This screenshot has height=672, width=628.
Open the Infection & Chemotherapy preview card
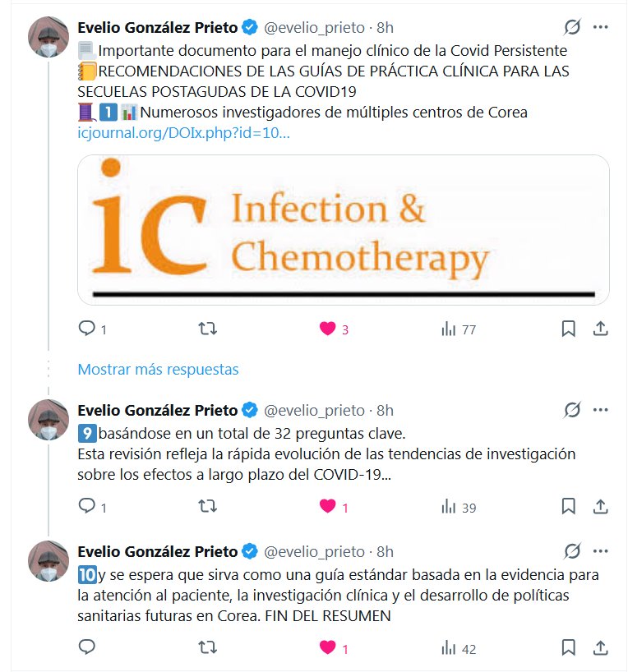pos(343,229)
